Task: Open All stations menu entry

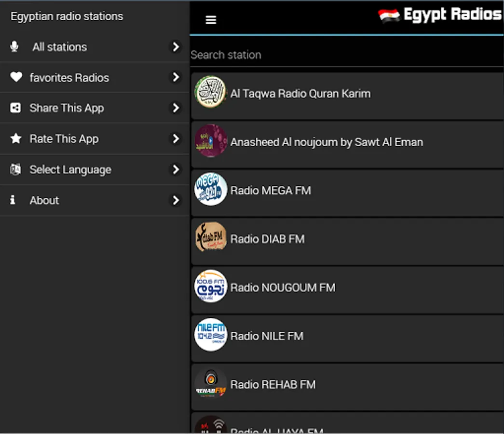Action: point(95,47)
